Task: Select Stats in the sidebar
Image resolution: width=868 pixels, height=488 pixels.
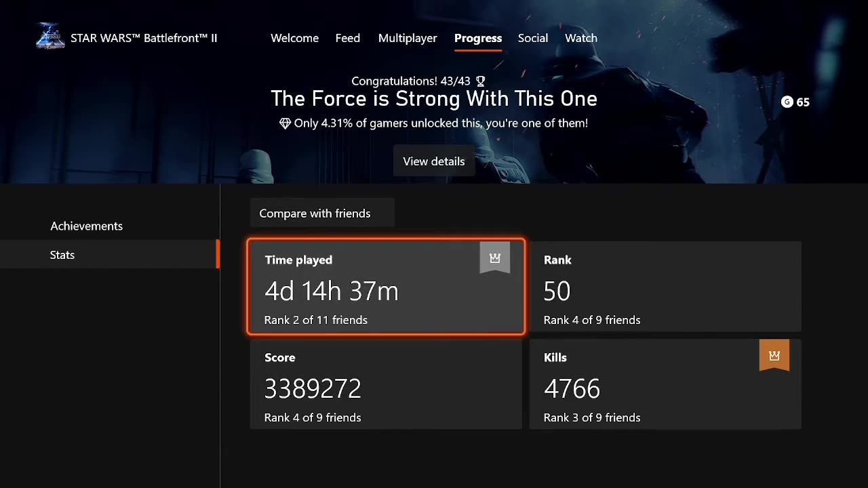Action: click(62, 255)
